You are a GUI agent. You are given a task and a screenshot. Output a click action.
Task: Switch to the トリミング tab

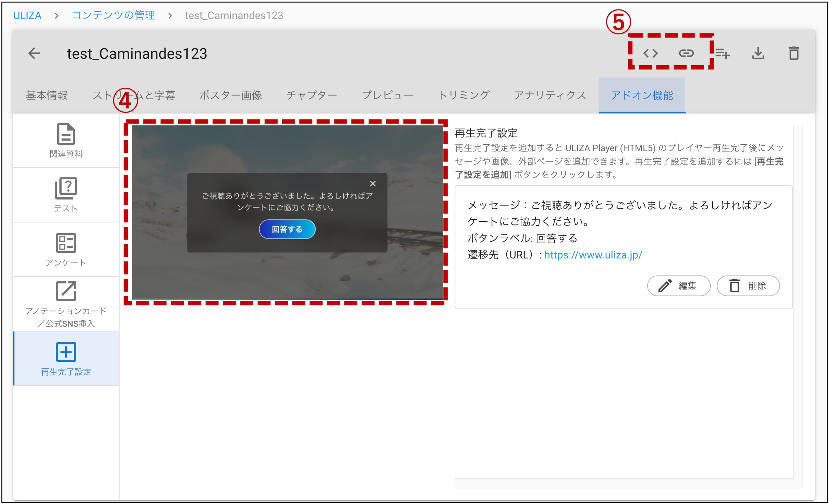pyautogui.click(x=464, y=95)
